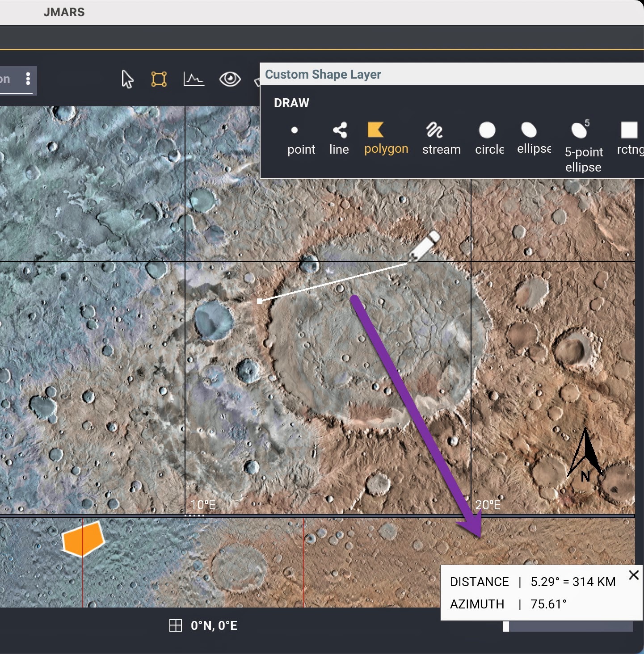Toggle the eye investigate tool

(x=230, y=80)
